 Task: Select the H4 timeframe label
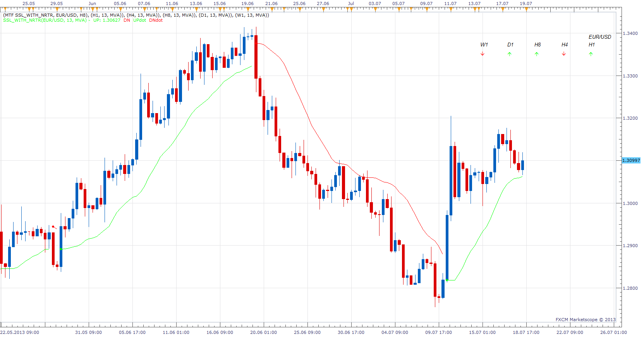coord(565,45)
